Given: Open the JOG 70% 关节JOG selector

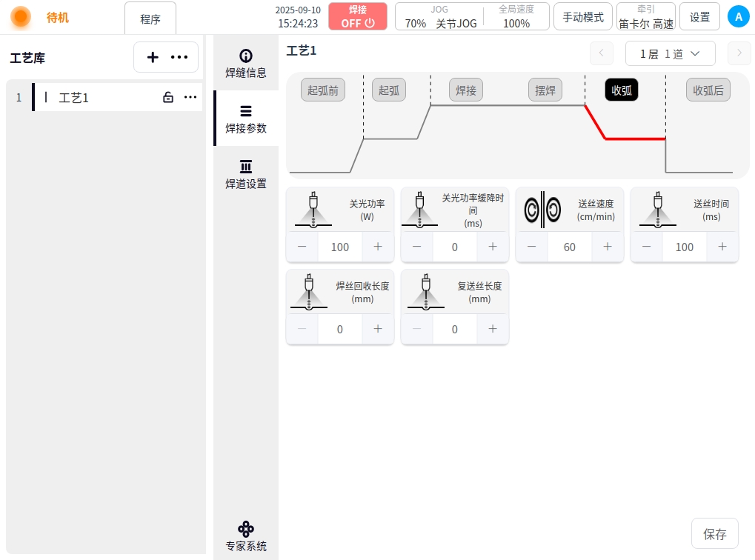Looking at the screenshot, I should click(439, 16).
